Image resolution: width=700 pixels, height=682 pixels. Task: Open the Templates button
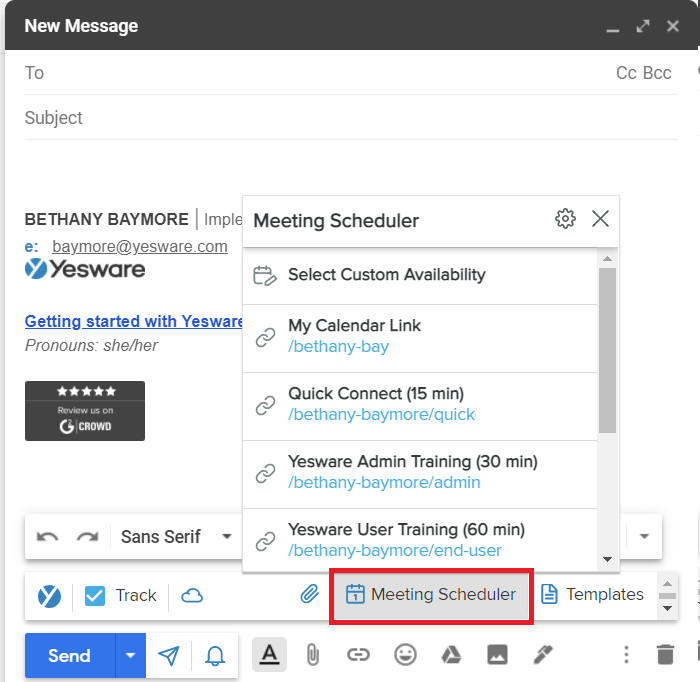[x=593, y=595]
